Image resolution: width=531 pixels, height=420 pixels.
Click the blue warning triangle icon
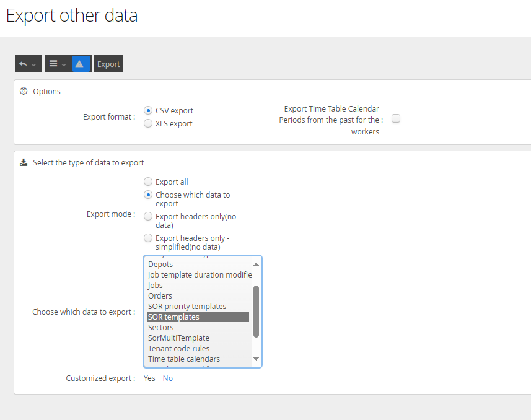pyautogui.click(x=80, y=64)
